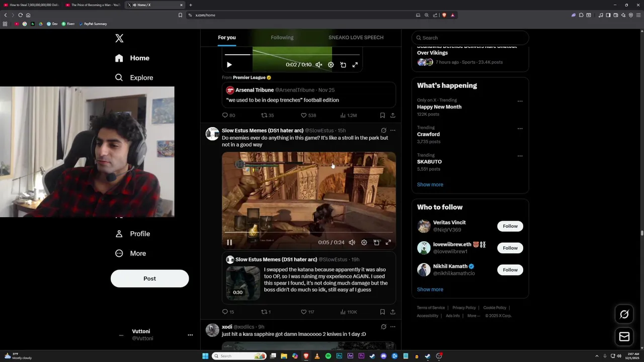
Task: Switch to Following tab
Action: click(x=282, y=38)
